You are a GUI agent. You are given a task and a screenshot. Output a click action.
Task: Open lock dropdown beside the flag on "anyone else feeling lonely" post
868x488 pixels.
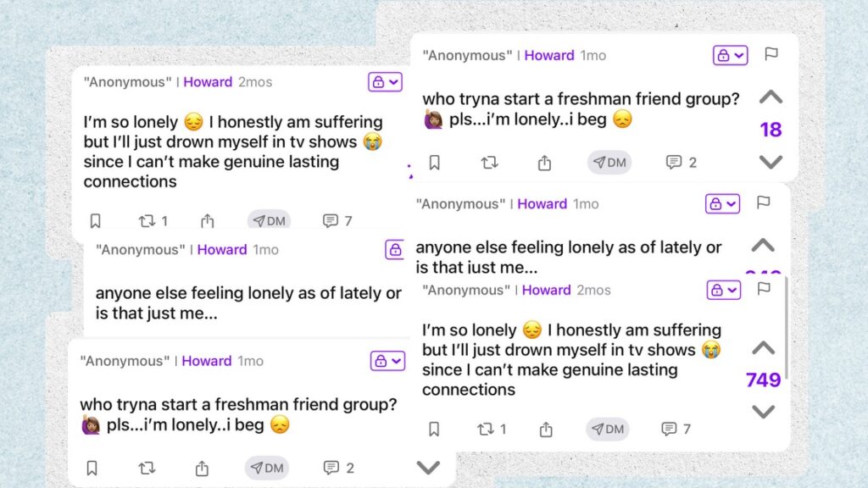tap(723, 203)
